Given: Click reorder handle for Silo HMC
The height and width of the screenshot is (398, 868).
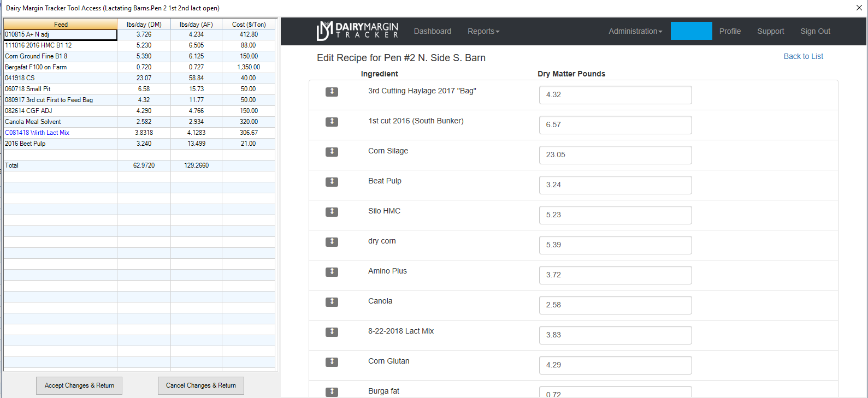Looking at the screenshot, I should [x=332, y=212].
